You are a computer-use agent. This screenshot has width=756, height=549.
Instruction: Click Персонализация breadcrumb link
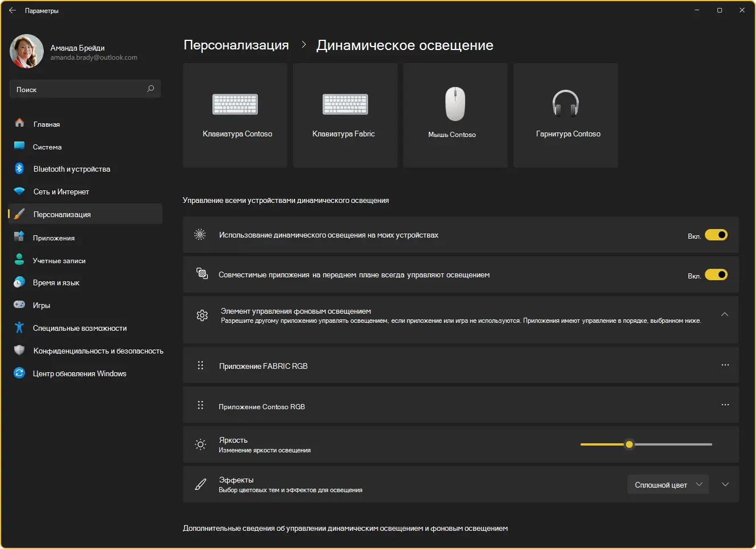point(236,45)
